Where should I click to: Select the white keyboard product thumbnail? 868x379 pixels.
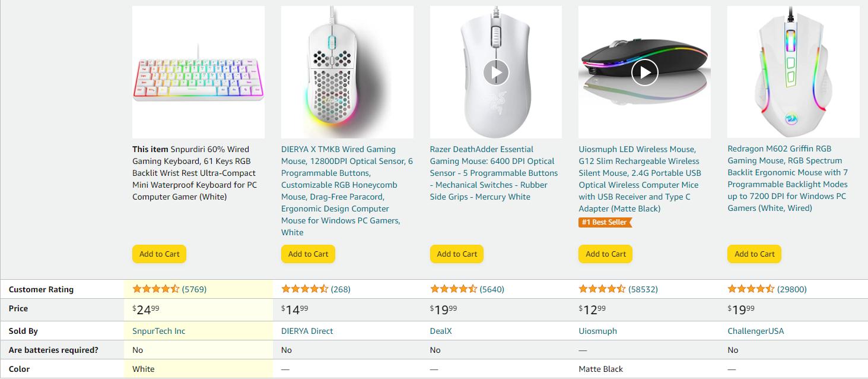coord(199,72)
